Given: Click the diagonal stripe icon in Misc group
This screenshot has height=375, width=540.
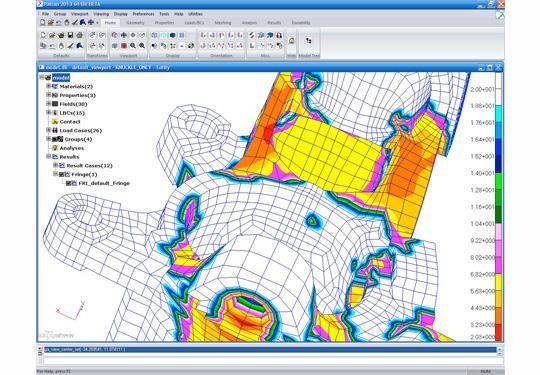Looking at the screenshot, I should pyautogui.click(x=252, y=35).
